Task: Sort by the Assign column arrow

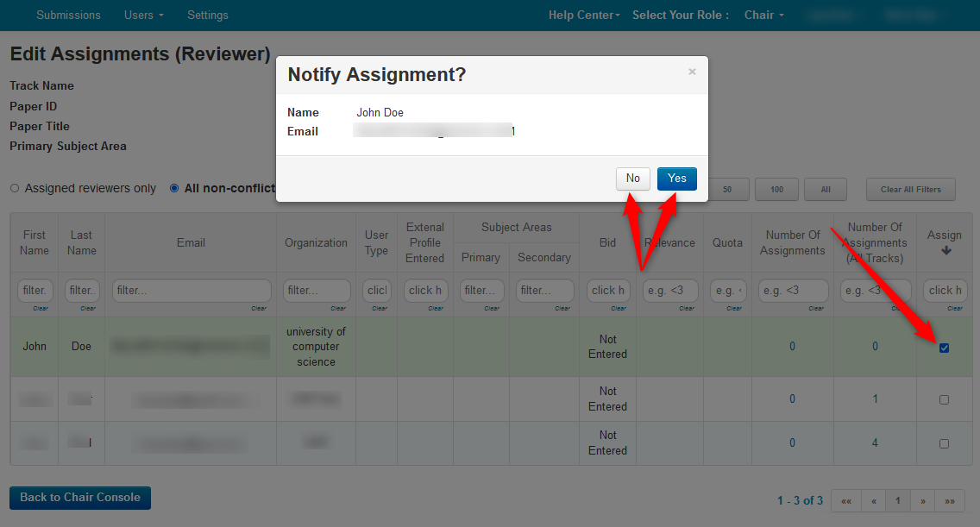Action: click(x=946, y=251)
